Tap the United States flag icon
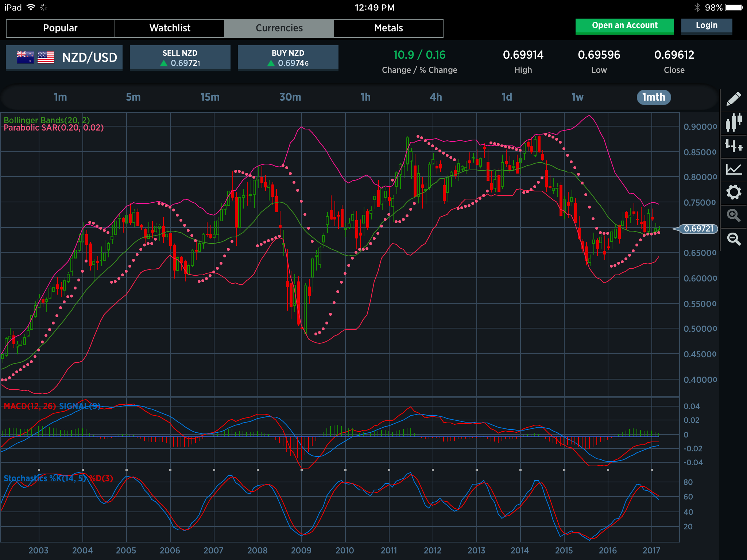Viewport: 747px width, 560px height. coord(46,58)
